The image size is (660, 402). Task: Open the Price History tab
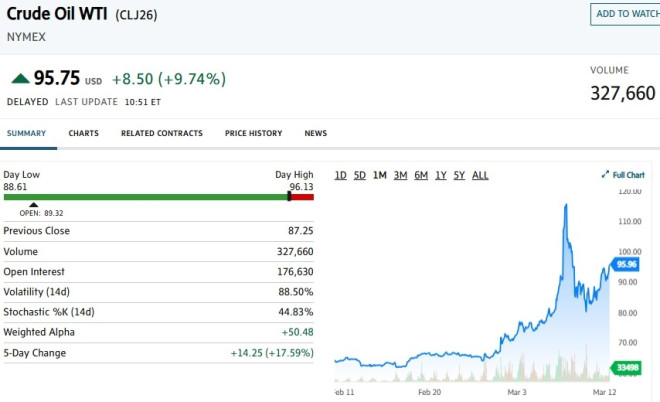tap(253, 133)
